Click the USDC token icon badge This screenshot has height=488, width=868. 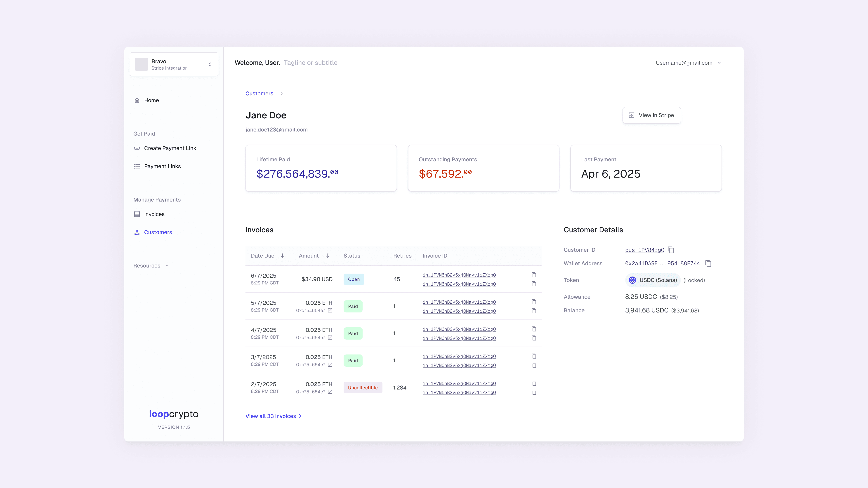632,280
